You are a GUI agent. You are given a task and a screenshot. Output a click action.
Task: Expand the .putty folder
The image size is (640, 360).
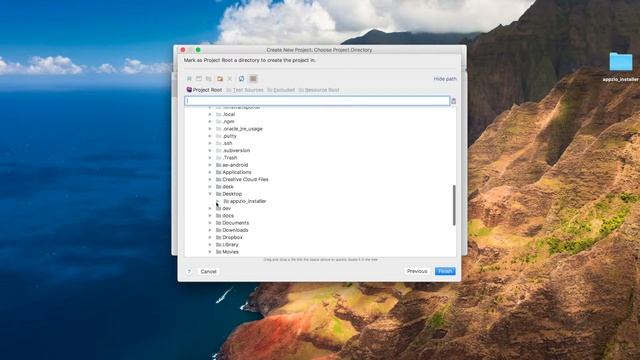pyautogui.click(x=210, y=136)
